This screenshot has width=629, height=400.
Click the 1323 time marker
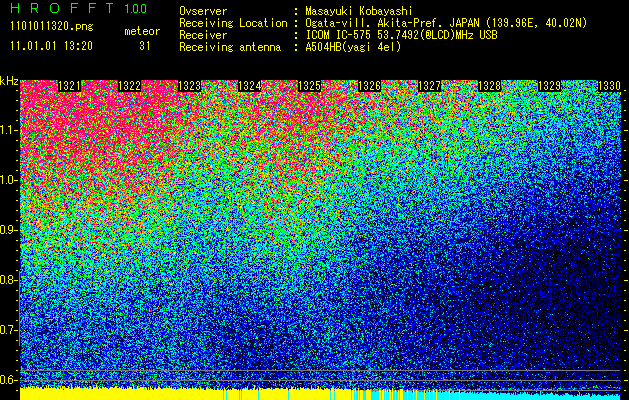[189, 86]
